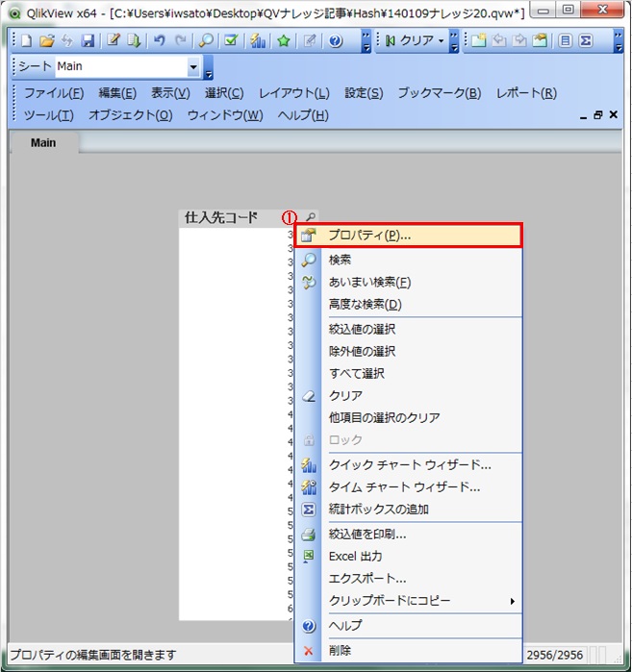Choose Excel 出力 from the context menu
632x672 pixels.
click(408, 557)
